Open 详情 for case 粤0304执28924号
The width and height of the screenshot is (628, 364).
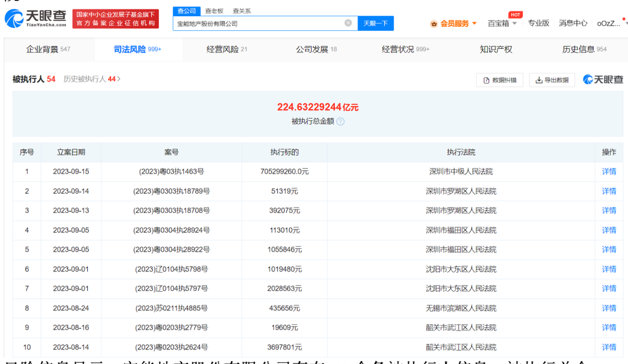pyautogui.click(x=609, y=230)
